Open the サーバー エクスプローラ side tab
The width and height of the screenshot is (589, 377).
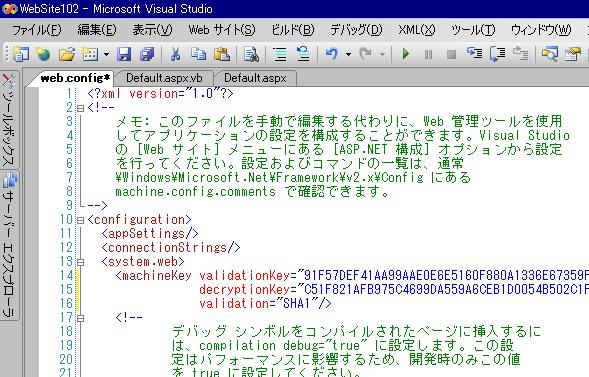click(9, 245)
